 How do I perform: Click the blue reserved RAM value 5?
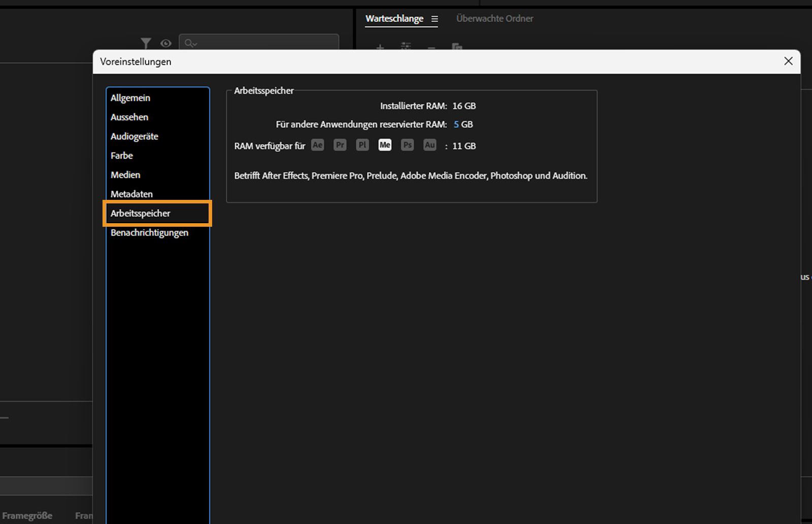point(456,124)
